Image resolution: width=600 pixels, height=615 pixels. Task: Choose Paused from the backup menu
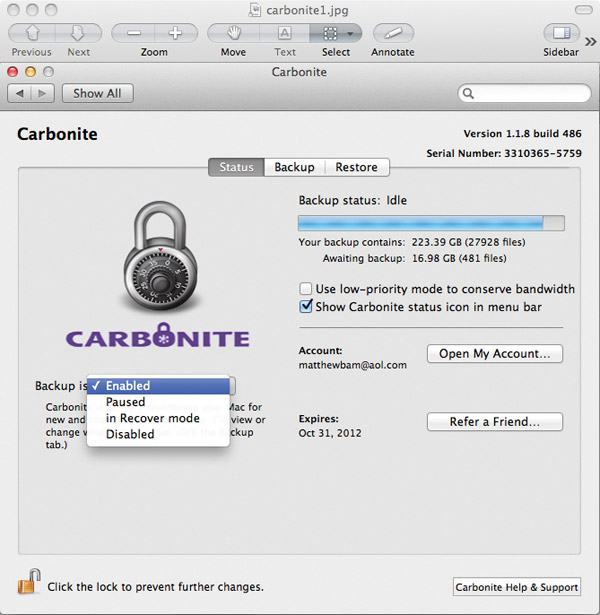[158, 402]
